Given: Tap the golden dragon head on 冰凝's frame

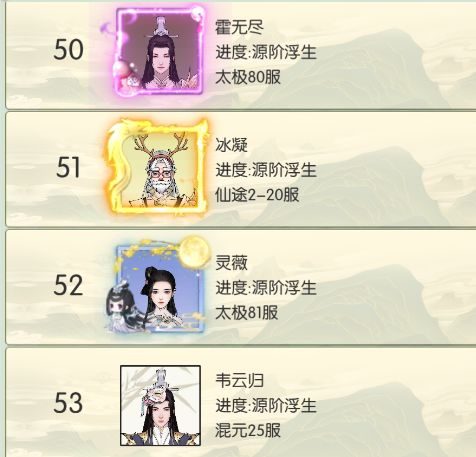Looking at the screenshot, I should coord(133,125).
